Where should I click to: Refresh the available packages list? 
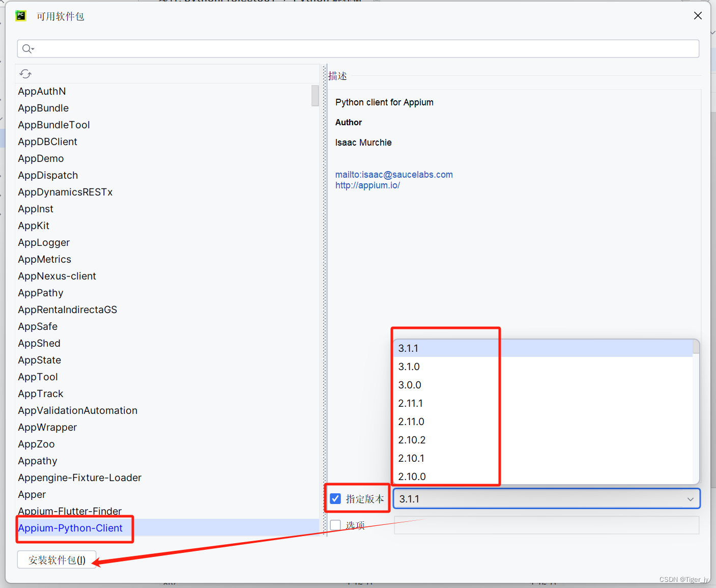click(x=25, y=73)
